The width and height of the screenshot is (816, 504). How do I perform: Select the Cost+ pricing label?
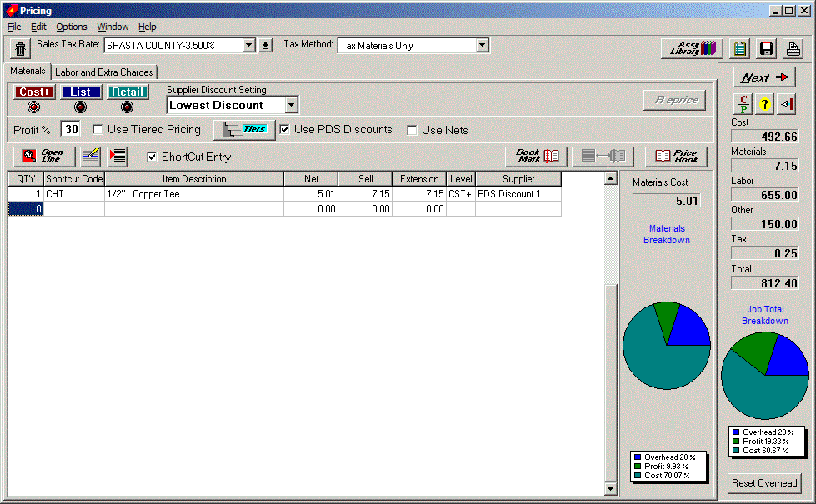34,92
